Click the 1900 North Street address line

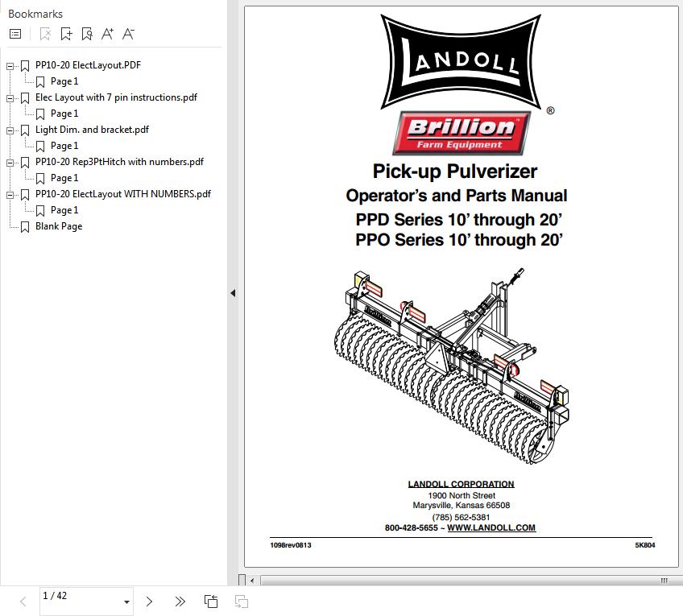click(x=462, y=495)
